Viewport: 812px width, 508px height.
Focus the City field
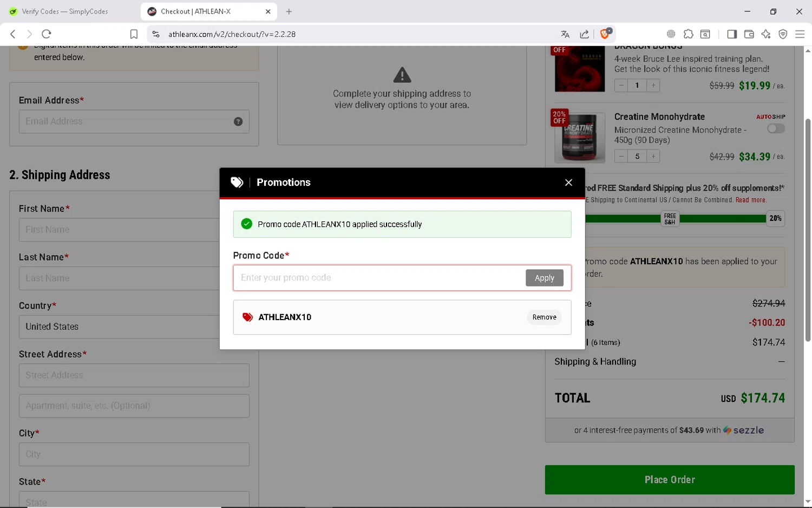coord(134,454)
